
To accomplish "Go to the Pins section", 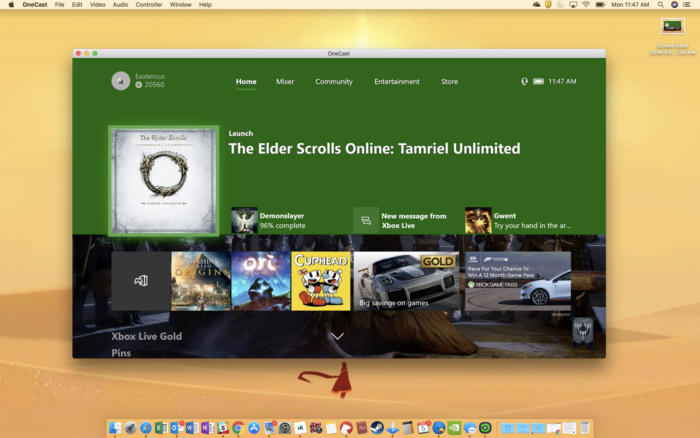I will click(121, 353).
